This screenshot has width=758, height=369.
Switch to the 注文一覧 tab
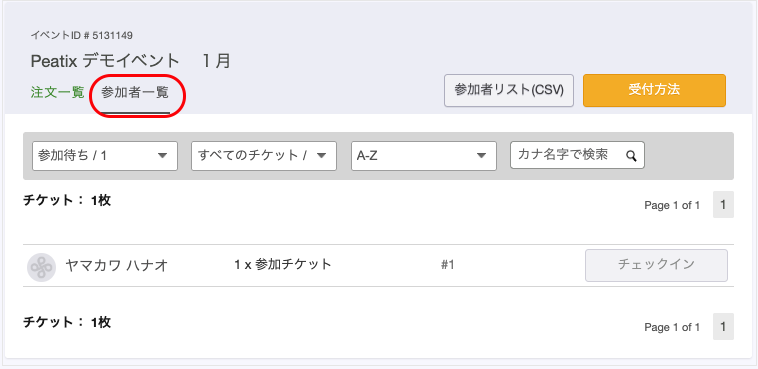click(x=58, y=92)
